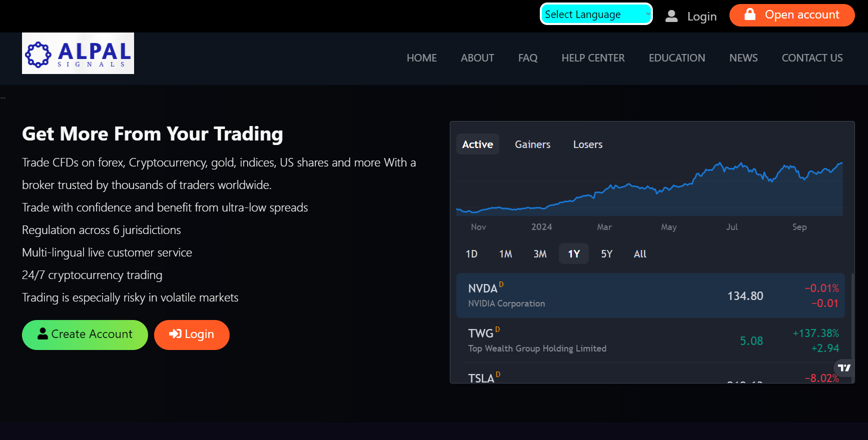Open the Help Center menu item
Screen dimensions: 868x440
tap(593, 58)
